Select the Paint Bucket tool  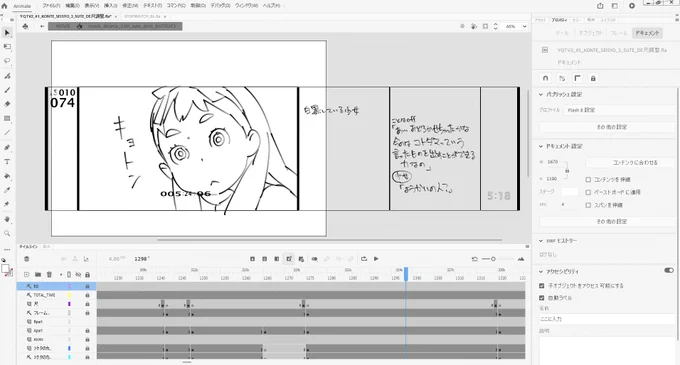[7, 176]
